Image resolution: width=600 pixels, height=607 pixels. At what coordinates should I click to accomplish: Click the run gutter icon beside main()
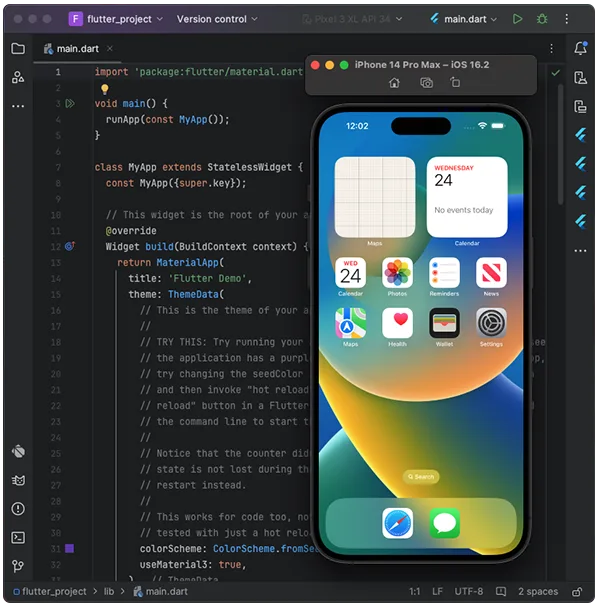coord(70,103)
